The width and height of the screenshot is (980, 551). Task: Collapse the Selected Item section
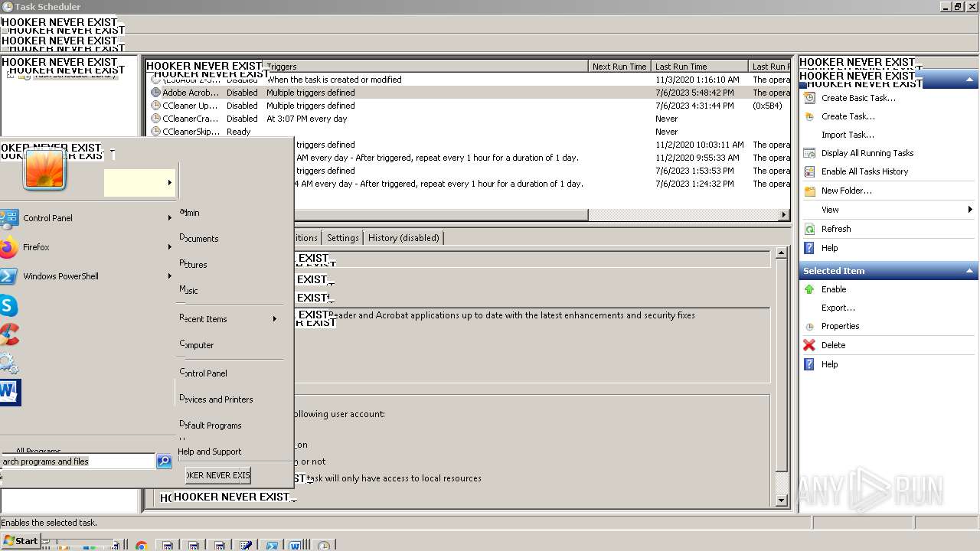969,271
